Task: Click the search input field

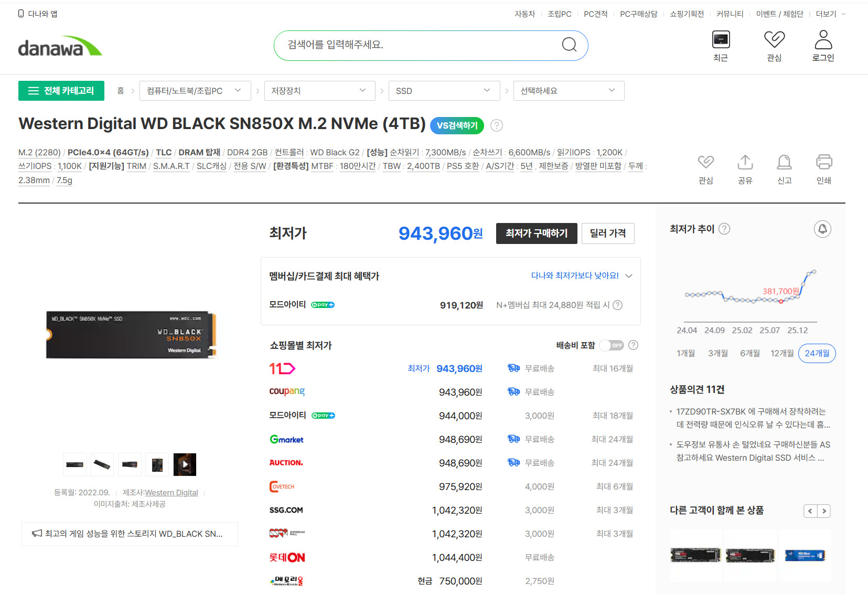Action: tap(420, 45)
